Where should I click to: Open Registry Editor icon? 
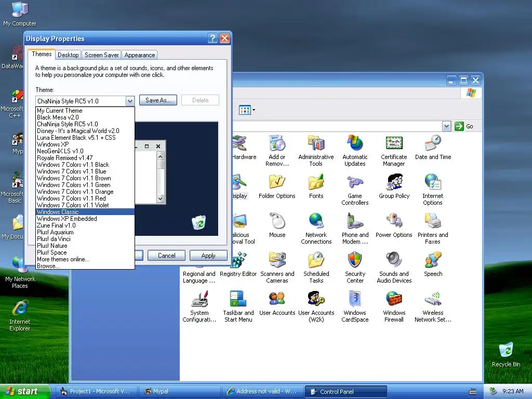coord(238,264)
